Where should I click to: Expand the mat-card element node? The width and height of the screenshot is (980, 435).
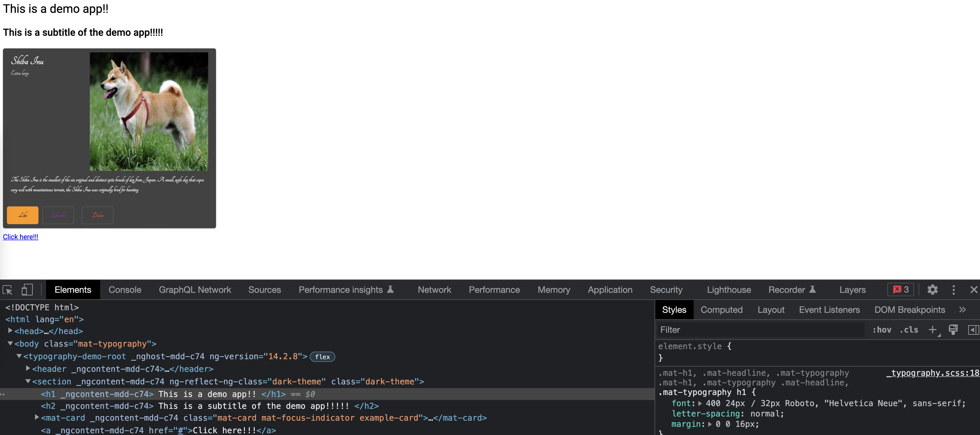pos(36,417)
